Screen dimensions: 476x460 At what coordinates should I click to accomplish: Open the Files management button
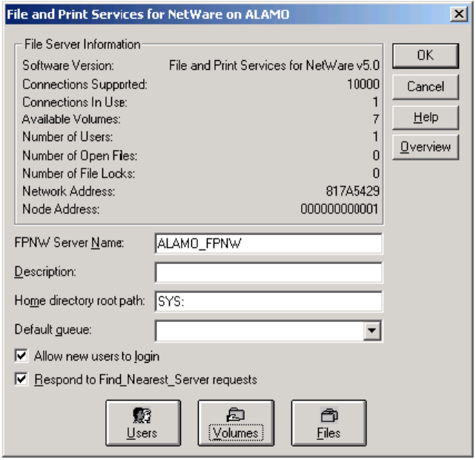point(328,423)
